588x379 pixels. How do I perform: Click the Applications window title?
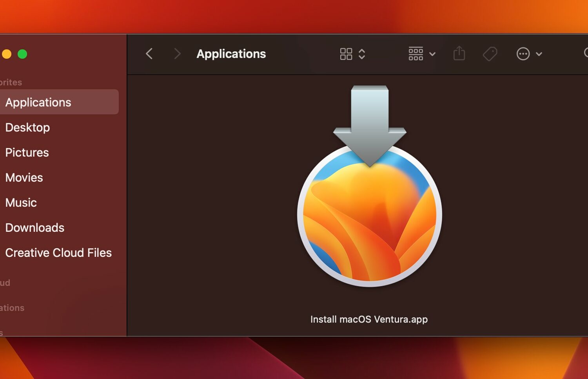tap(231, 54)
